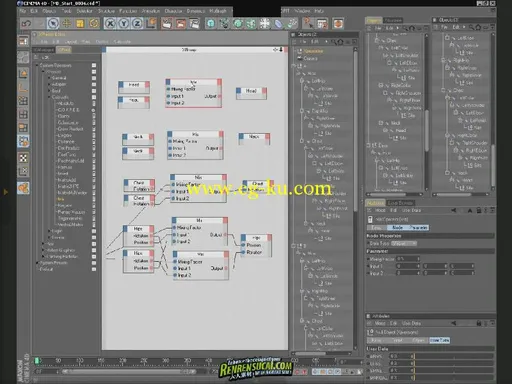Image resolution: width=512 pixels, height=384 pixels.
Task: Open the Objects menu
Action: coord(49,11)
